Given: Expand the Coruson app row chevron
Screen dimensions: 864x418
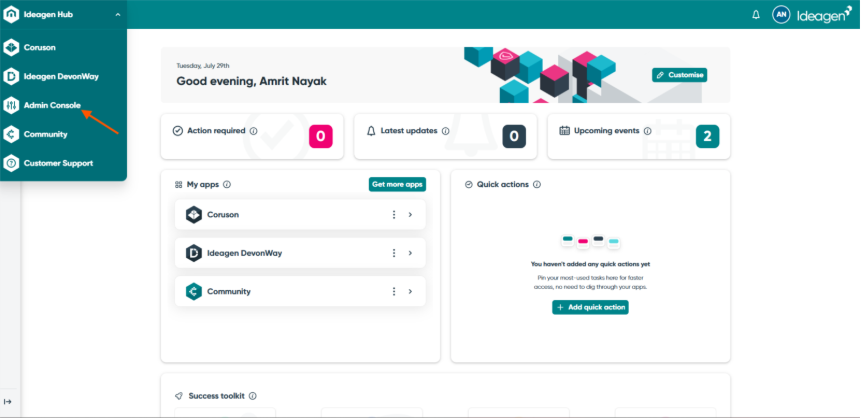Looking at the screenshot, I should pos(411,215).
